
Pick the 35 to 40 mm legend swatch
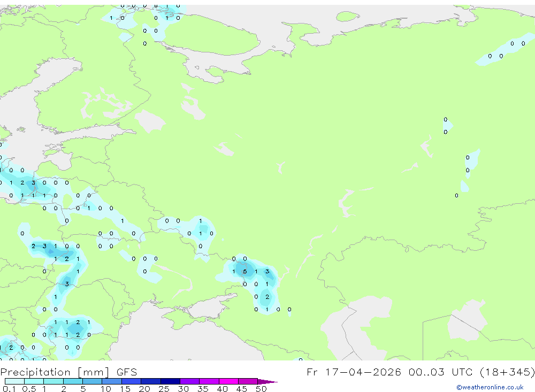click(209, 381)
